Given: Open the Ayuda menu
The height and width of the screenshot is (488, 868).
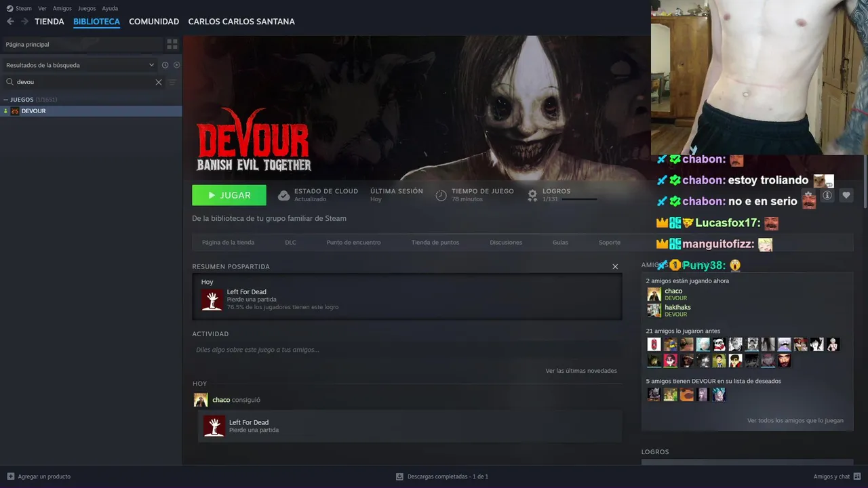Looking at the screenshot, I should click(x=110, y=8).
